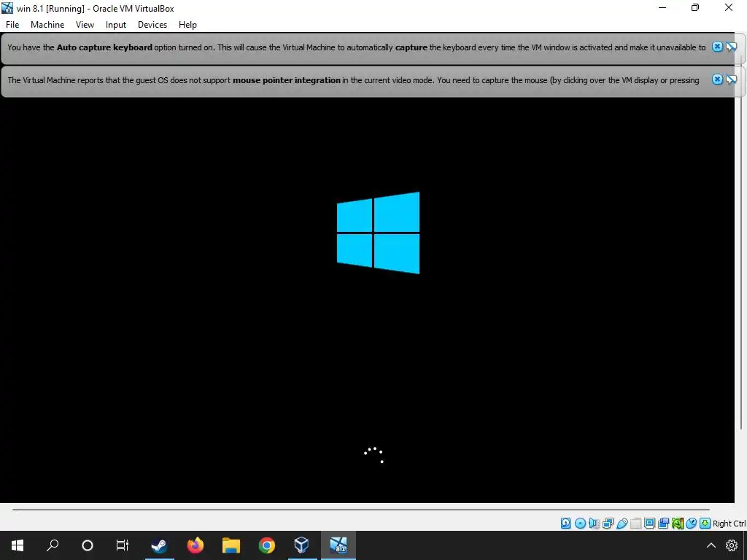Open the View menu

[85, 25]
